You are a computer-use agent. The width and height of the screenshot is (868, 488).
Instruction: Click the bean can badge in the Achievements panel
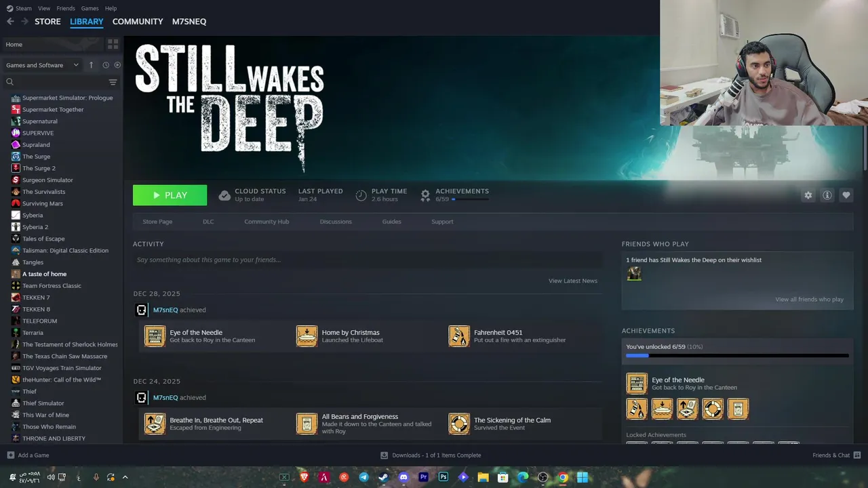(738, 409)
